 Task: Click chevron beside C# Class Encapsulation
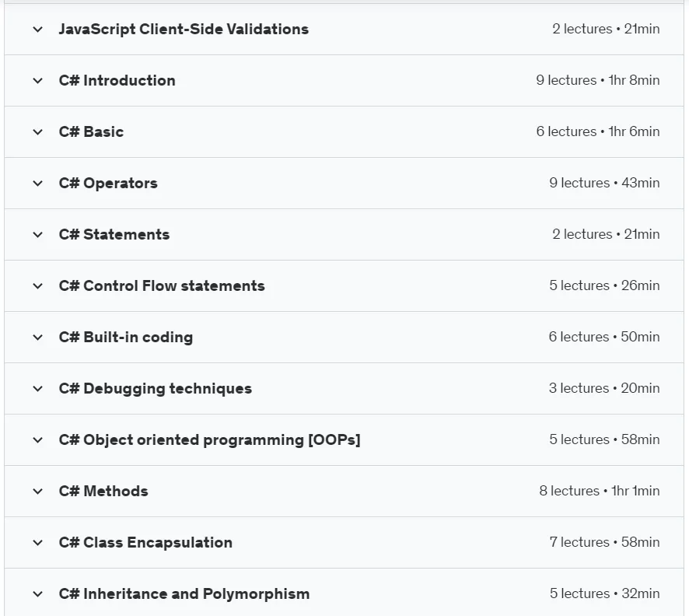point(38,543)
